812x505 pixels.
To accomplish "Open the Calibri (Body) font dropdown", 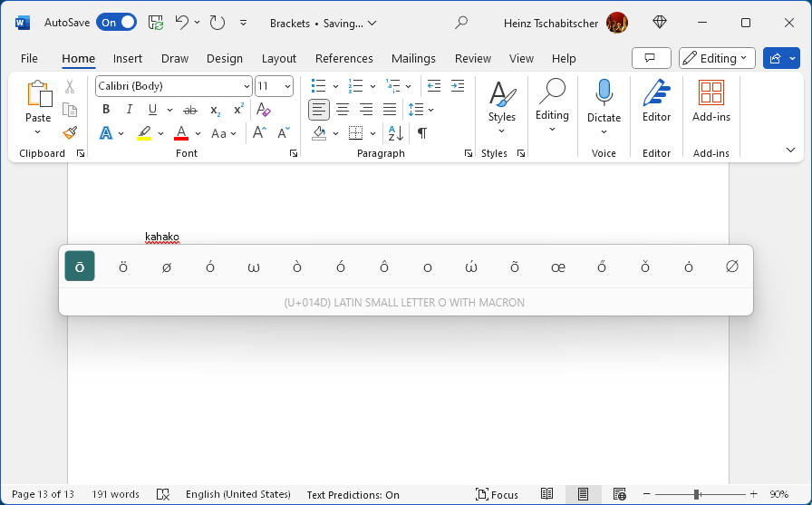I will (x=246, y=86).
